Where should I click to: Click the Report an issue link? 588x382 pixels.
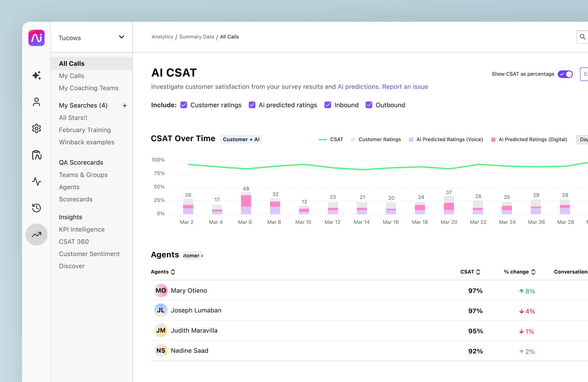[x=405, y=87]
